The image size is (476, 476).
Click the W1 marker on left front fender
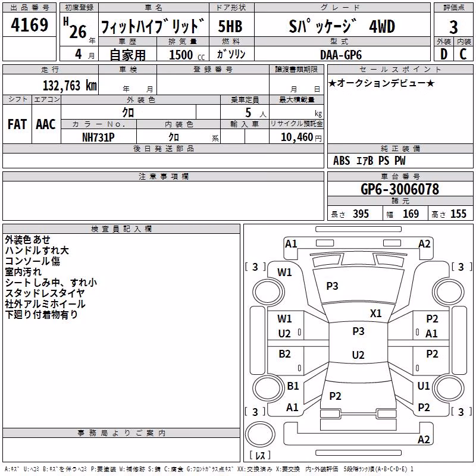click(x=284, y=273)
